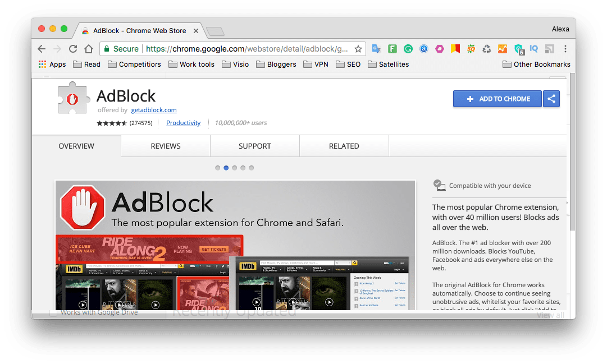607x364 pixels.
Task: Go back with the browser back arrow
Action: (42, 49)
